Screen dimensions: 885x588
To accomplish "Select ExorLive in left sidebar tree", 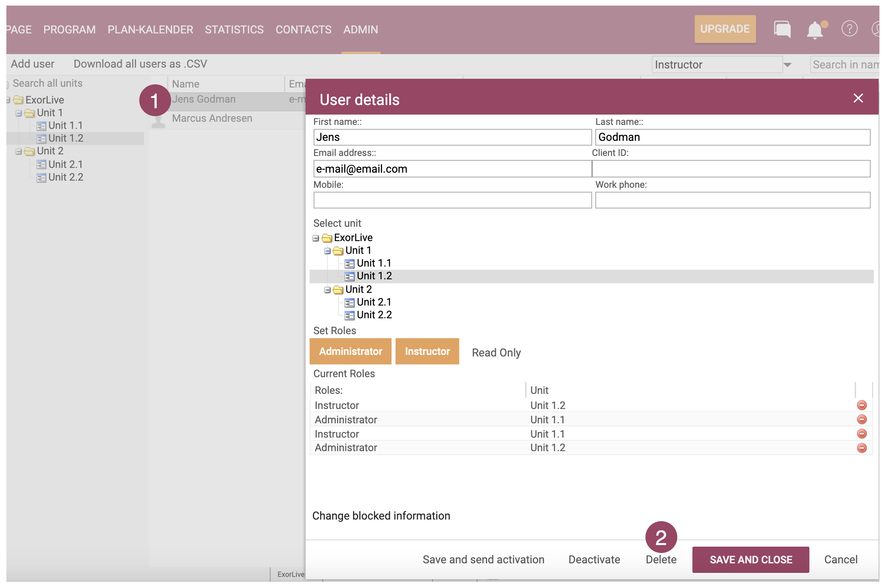I will point(45,100).
